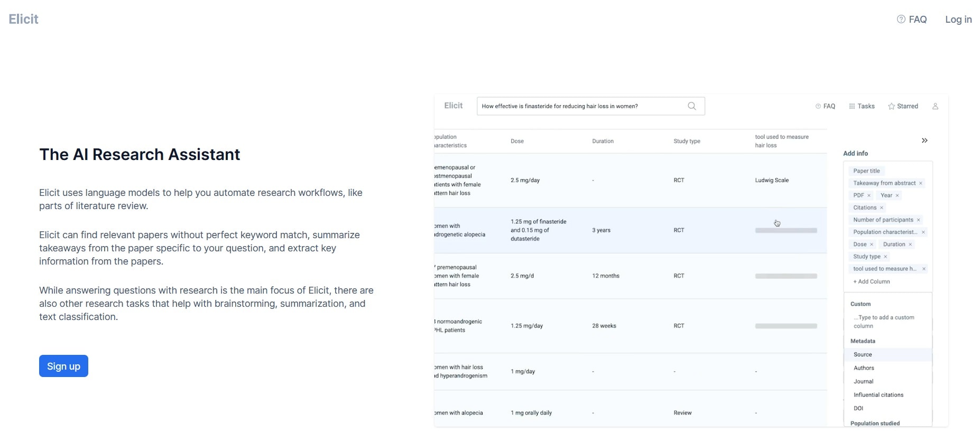
Task: Click the 2.5 mg/day dose cell
Action: 525,180
